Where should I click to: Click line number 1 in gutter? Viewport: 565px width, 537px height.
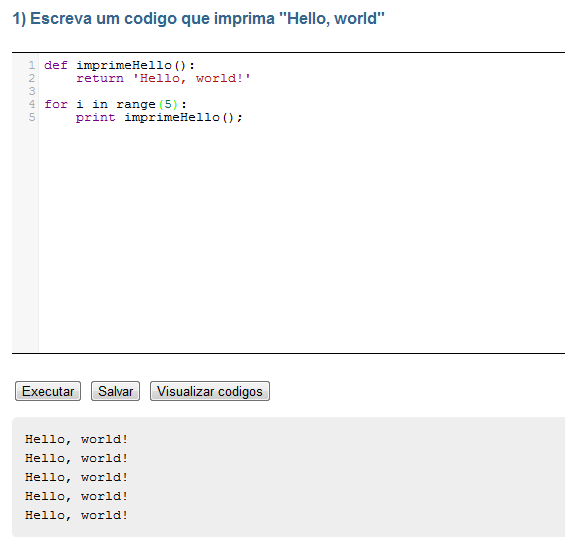click(x=32, y=65)
